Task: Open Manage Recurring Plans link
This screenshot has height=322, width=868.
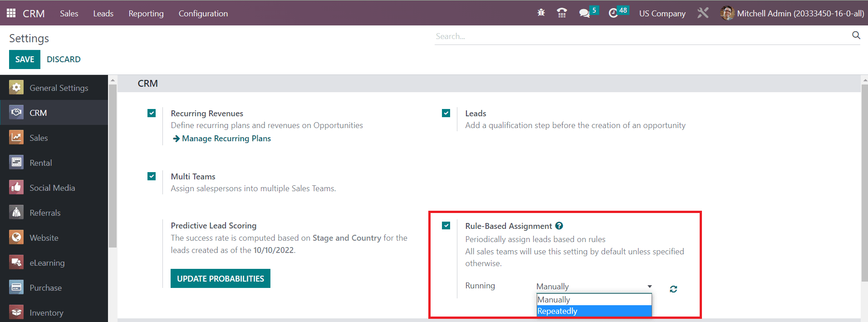Action: click(226, 139)
